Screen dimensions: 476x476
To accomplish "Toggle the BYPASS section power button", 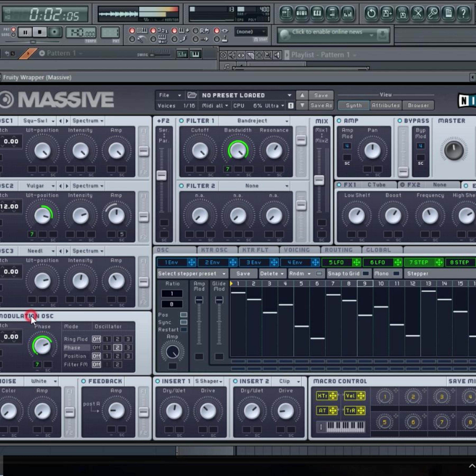I will pyautogui.click(x=400, y=121).
